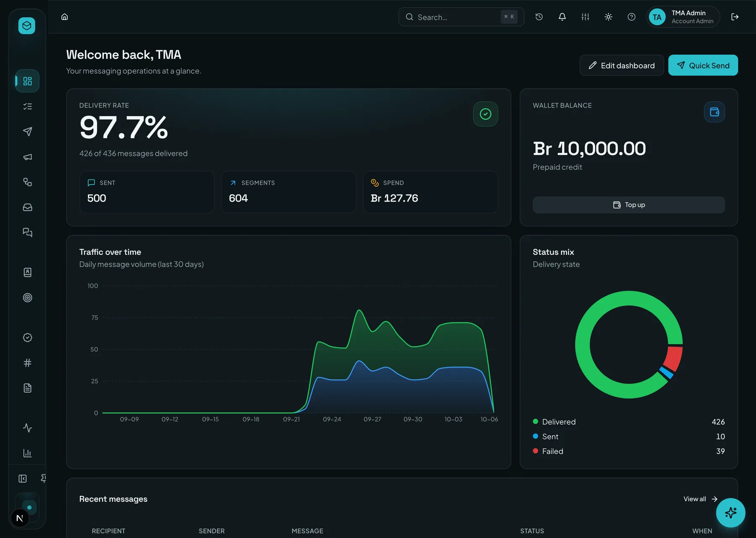
Task: Open the sliders preferences icon in header
Action: pyautogui.click(x=585, y=17)
